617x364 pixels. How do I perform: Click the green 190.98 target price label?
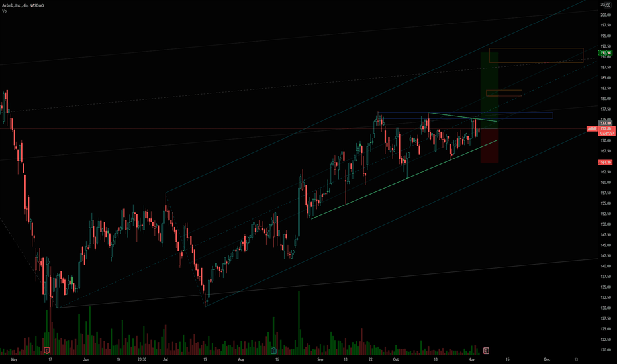click(x=605, y=53)
